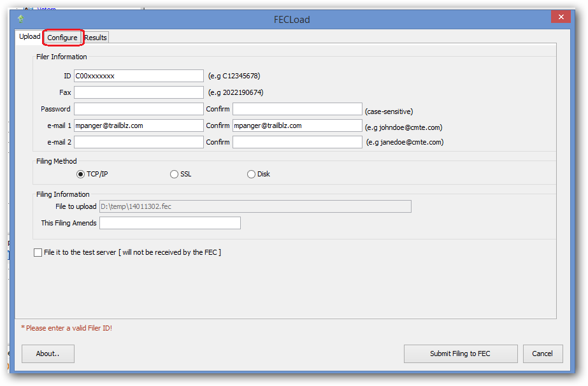Click the Password input field
The height and width of the screenshot is (386, 588).
[138, 109]
